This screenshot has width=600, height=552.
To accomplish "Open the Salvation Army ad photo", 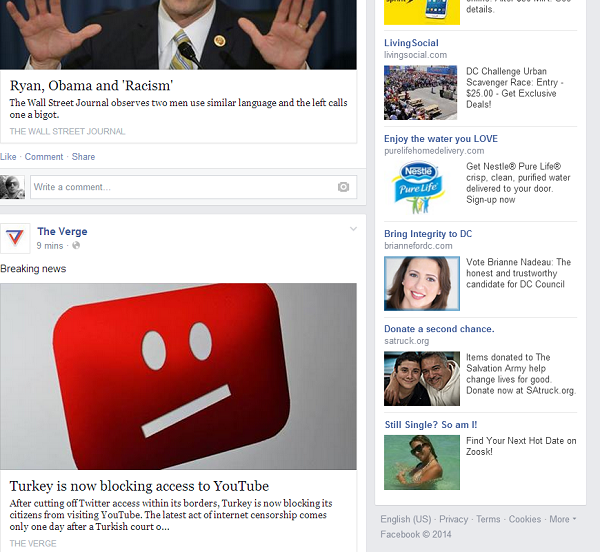I will pos(422,379).
